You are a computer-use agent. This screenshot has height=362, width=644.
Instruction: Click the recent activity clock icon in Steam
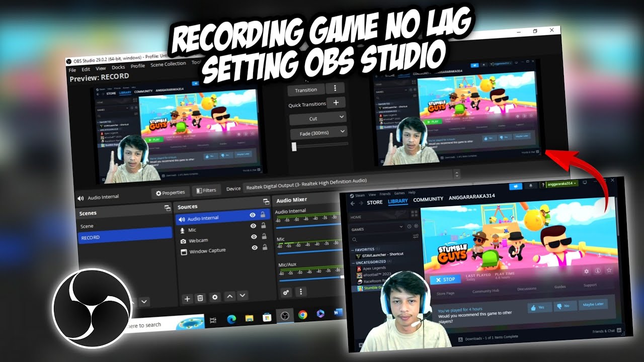tap(409, 226)
